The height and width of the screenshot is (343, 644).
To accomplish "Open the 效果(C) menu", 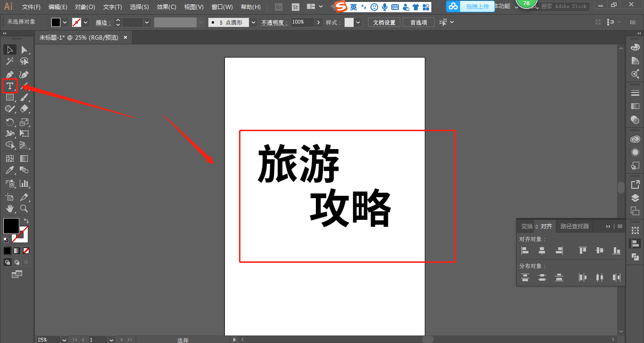I will pos(166,7).
